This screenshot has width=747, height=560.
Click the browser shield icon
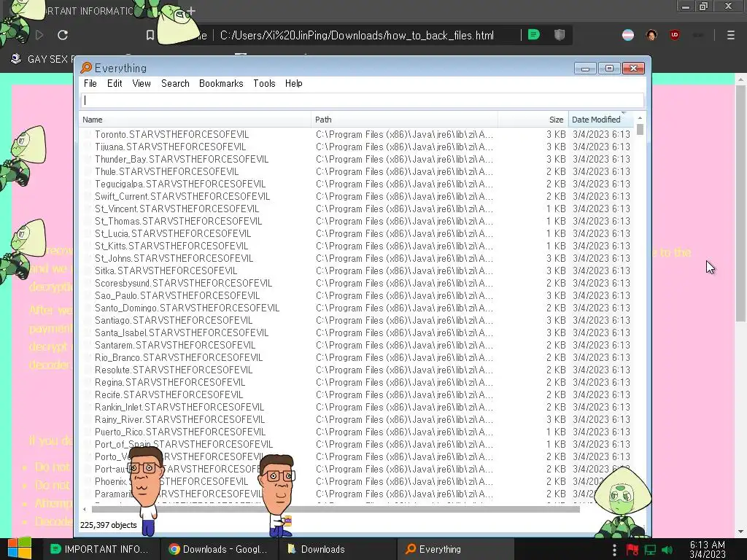560,35
